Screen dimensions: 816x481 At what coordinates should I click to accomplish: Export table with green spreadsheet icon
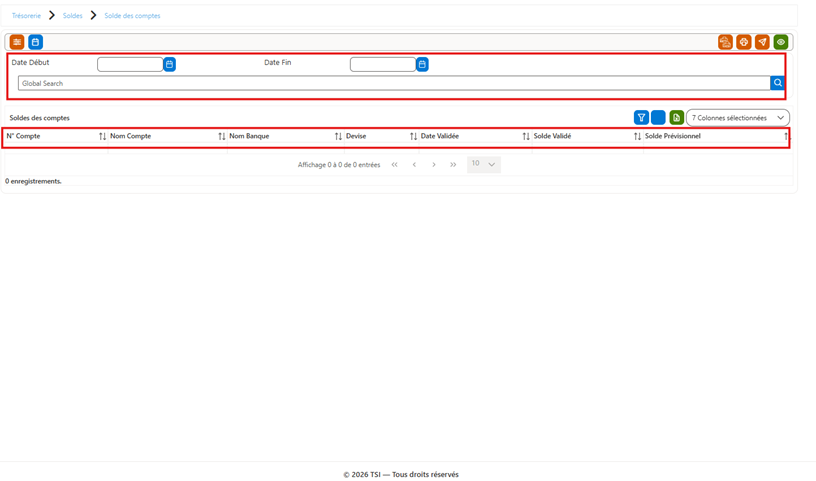[677, 118]
